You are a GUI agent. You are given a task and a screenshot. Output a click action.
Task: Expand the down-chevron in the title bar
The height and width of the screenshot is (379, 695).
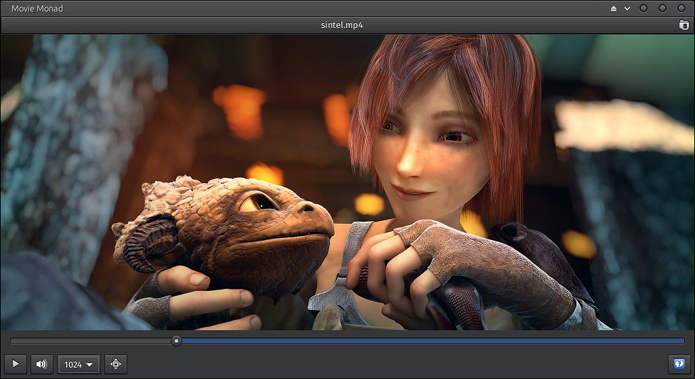coord(627,8)
